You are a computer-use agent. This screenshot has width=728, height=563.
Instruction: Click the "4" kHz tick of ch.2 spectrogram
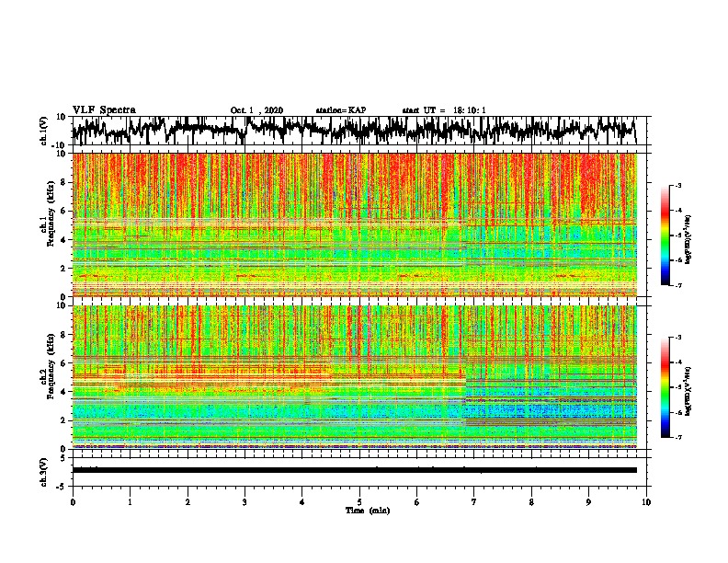[64, 392]
